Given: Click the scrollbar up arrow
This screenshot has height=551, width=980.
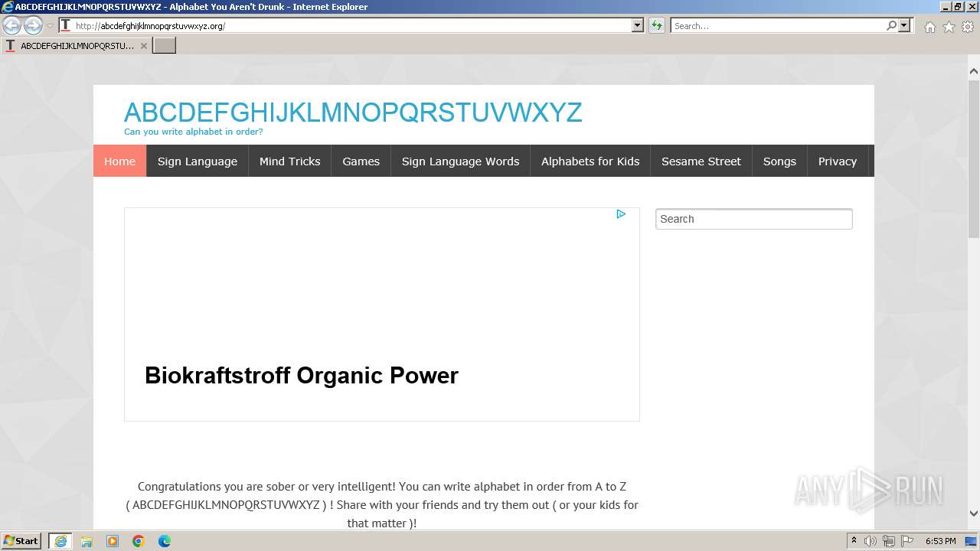Looking at the screenshot, I should point(974,72).
